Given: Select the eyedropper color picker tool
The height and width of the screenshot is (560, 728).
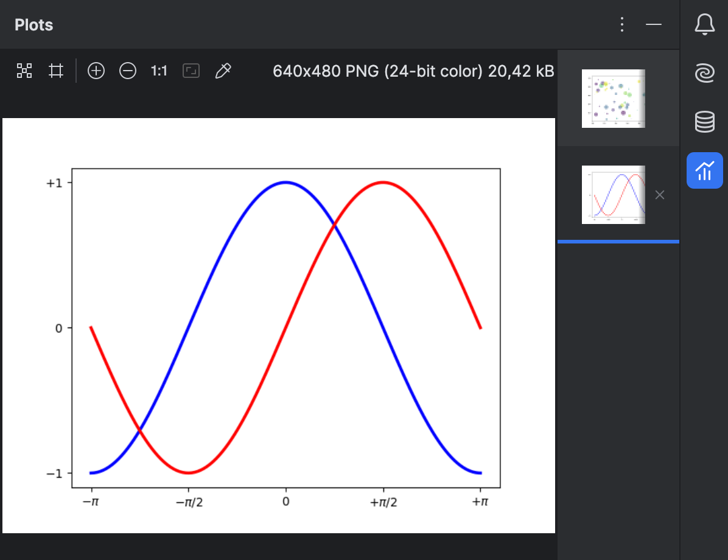Looking at the screenshot, I should coord(223,71).
